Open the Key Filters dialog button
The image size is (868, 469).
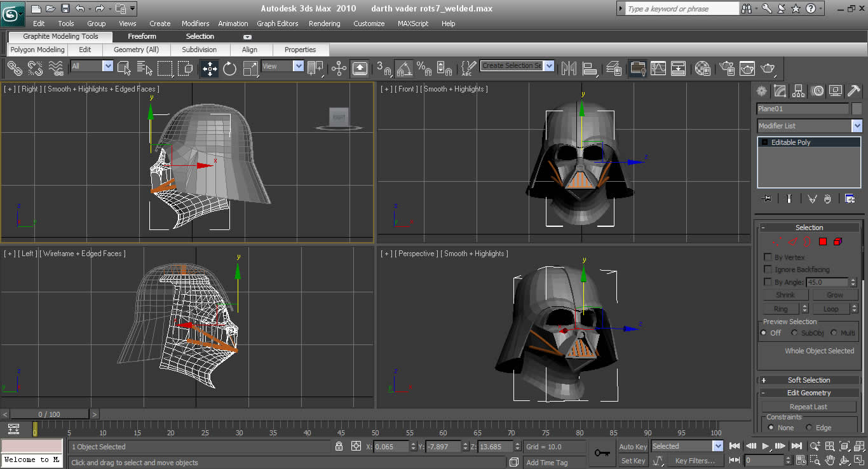[695, 461]
